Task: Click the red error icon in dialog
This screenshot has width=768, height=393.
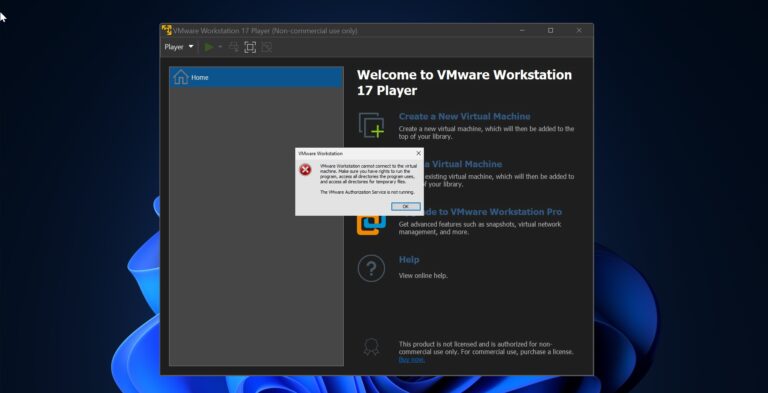Action: [x=305, y=170]
